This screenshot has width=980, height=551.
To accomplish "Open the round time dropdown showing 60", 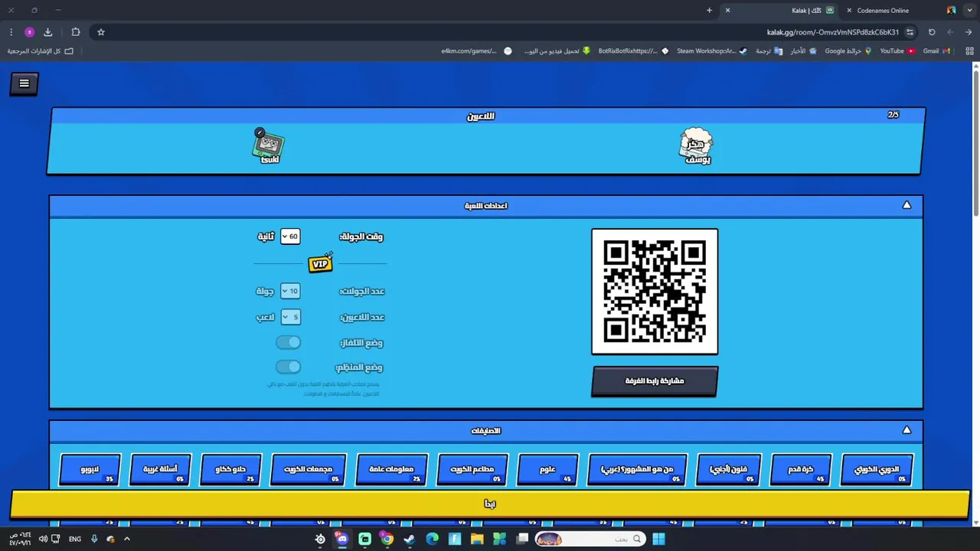I will (290, 236).
